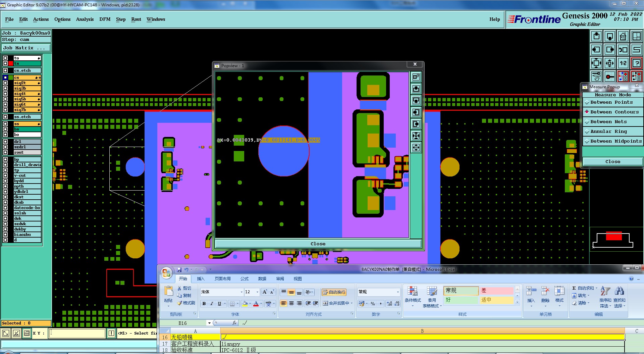The image size is (644, 354).
Task: Toggle visibility box of the rout layer
Action: [5, 152]
